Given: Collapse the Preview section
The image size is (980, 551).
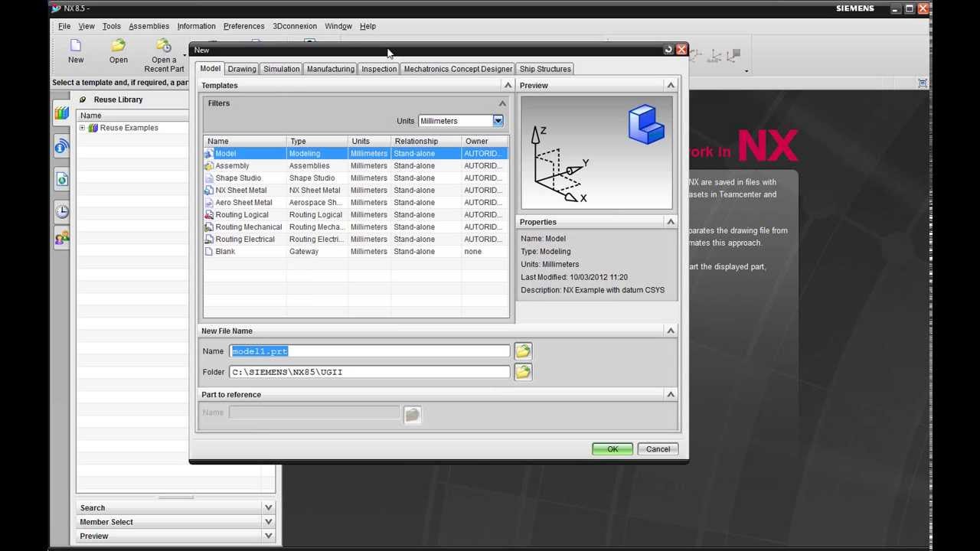Looking at the screenshot, I should (x=671, y=86).
